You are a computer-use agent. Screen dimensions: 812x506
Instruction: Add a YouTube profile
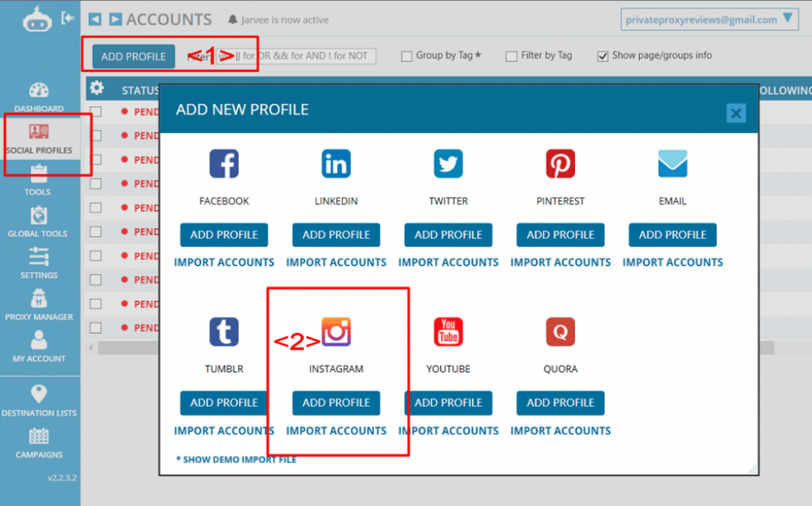click(449, 403)
